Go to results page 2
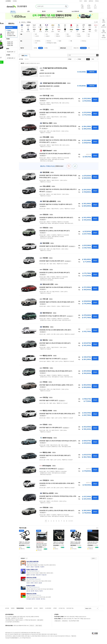 (48, 521)
